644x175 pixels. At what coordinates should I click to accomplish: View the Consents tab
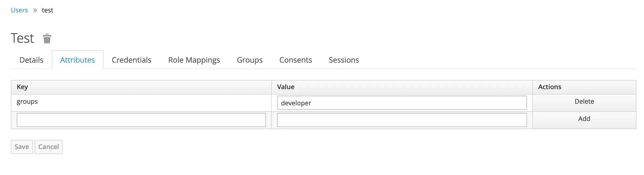(x=296, y=60)
